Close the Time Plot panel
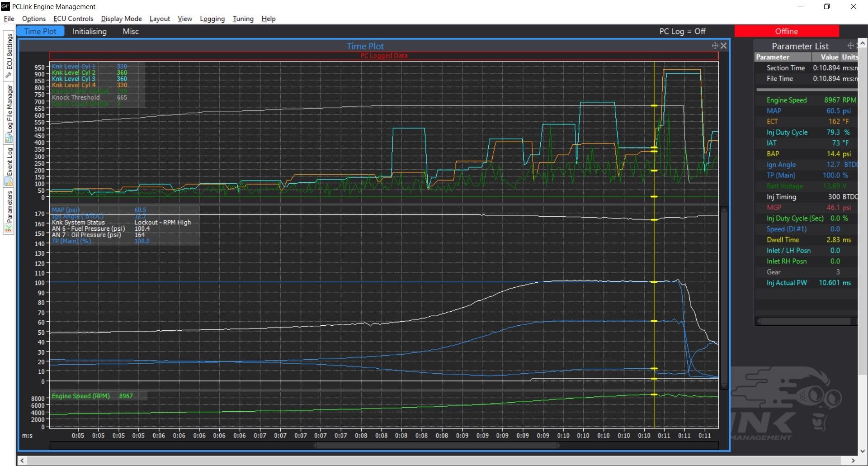This screenshot has height=466, width=868. pyautogui.click(x=724, y=46)
